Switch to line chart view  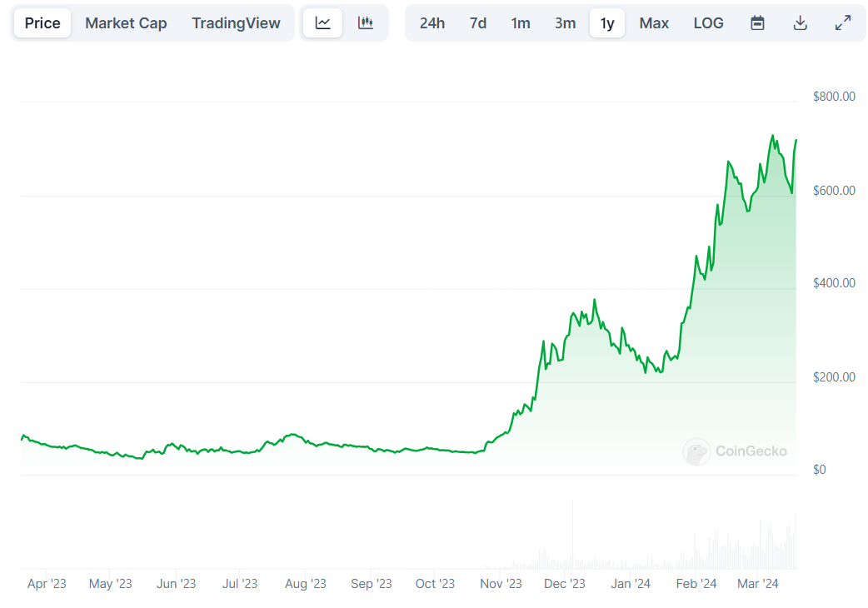pos(323,23)
